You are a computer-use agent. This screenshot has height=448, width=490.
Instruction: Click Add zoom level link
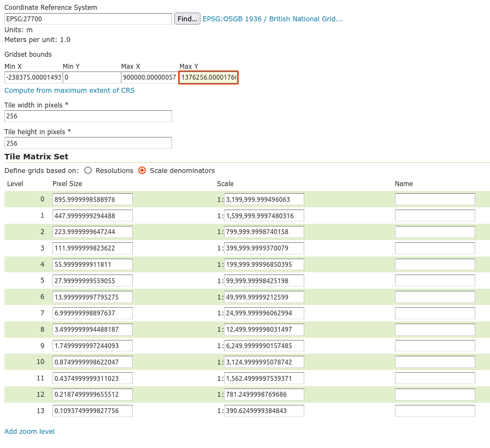pyautogui.click(x=29, y=432)
